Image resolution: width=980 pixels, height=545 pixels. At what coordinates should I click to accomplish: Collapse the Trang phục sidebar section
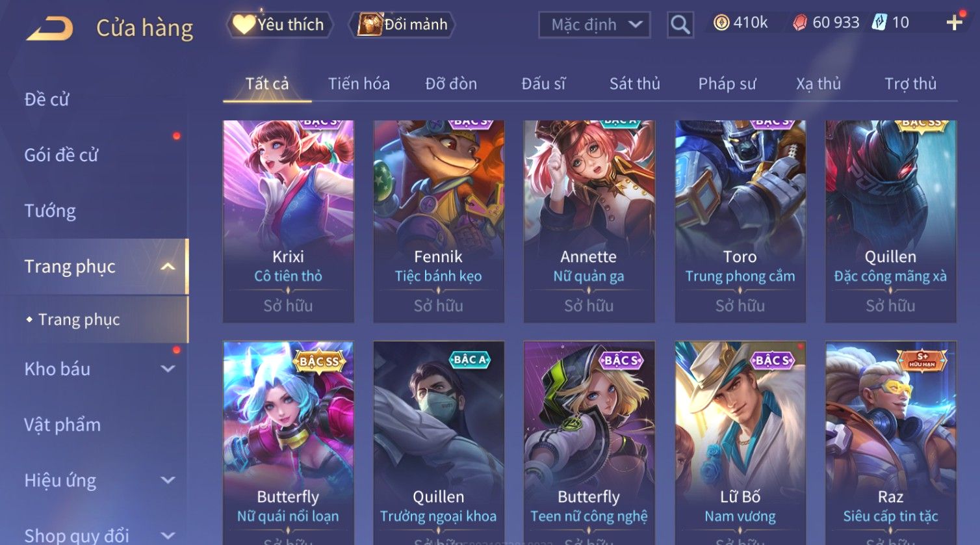[168, 267]
